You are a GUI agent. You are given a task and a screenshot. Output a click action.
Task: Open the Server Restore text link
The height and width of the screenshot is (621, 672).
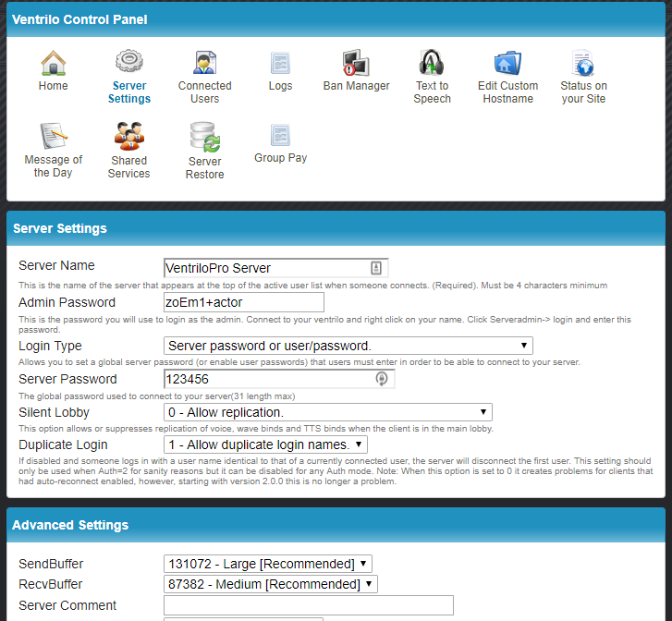point(205,168)
